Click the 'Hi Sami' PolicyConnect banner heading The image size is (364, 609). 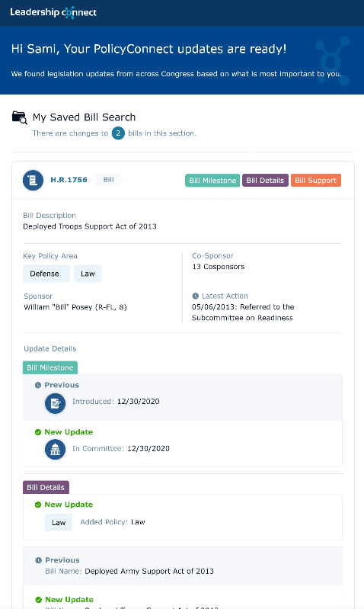[x=149, y=49]
